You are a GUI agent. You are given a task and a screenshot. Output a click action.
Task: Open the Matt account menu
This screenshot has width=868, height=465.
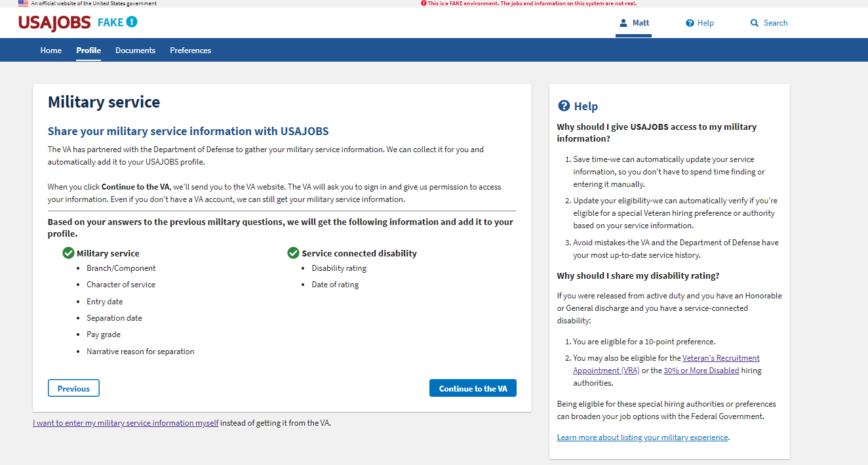(x=633, y=23)
